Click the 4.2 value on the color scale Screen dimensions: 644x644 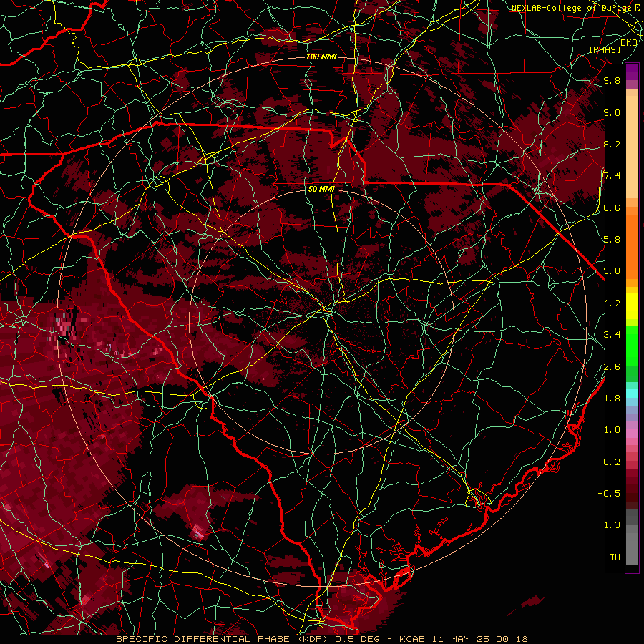click(612, 303)
